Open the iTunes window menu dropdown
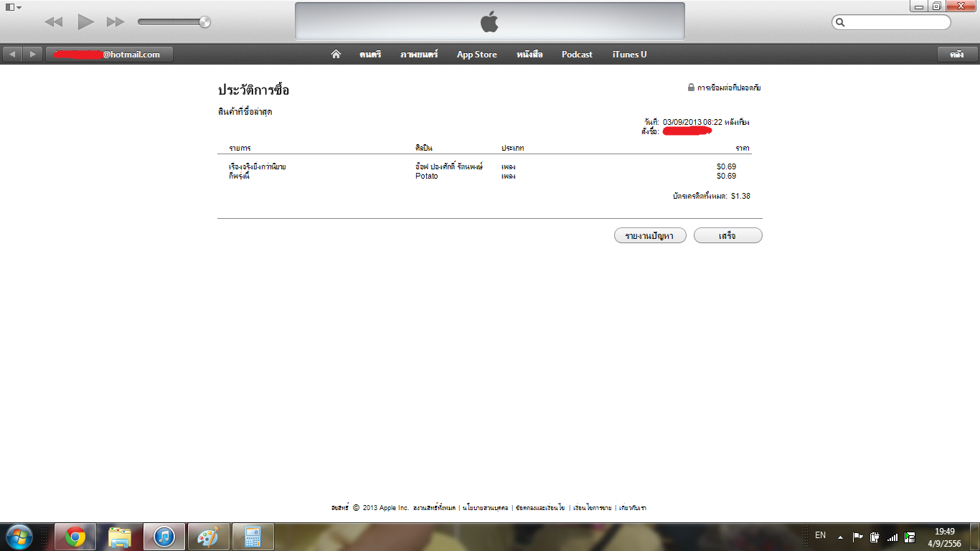 (x=14, y=6)
